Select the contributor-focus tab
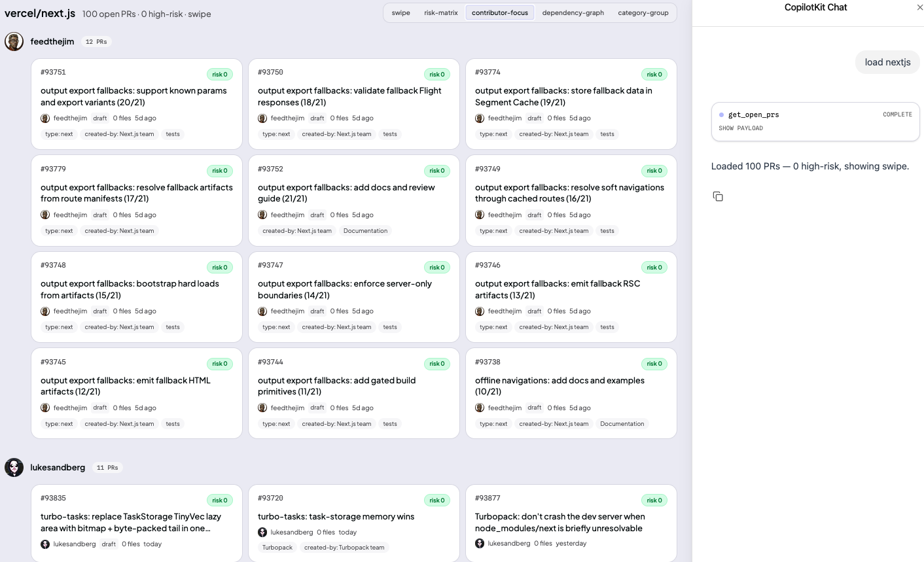The width and height of the screenshot is (924, 562). (x=499, y=12)
